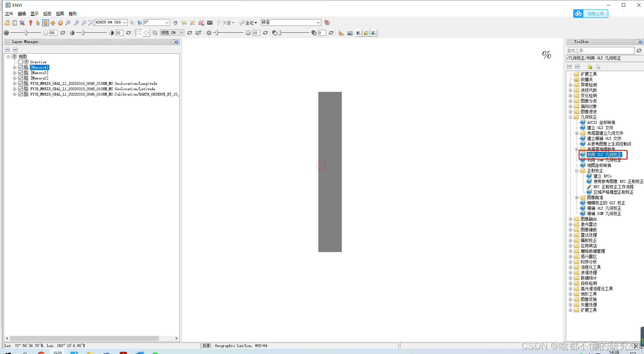Viewport: 644px width, 354px height.
Task: Open the 标签 menu
Action: (47, 14)
